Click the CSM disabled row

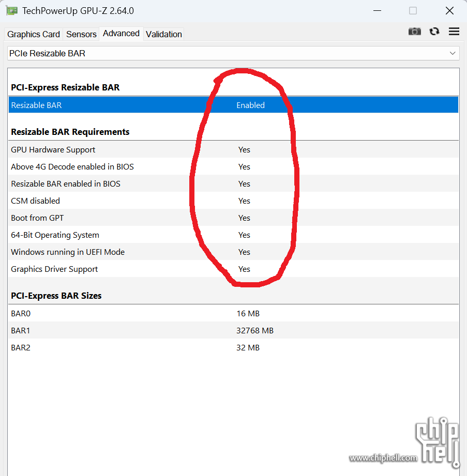coord(233,201)
